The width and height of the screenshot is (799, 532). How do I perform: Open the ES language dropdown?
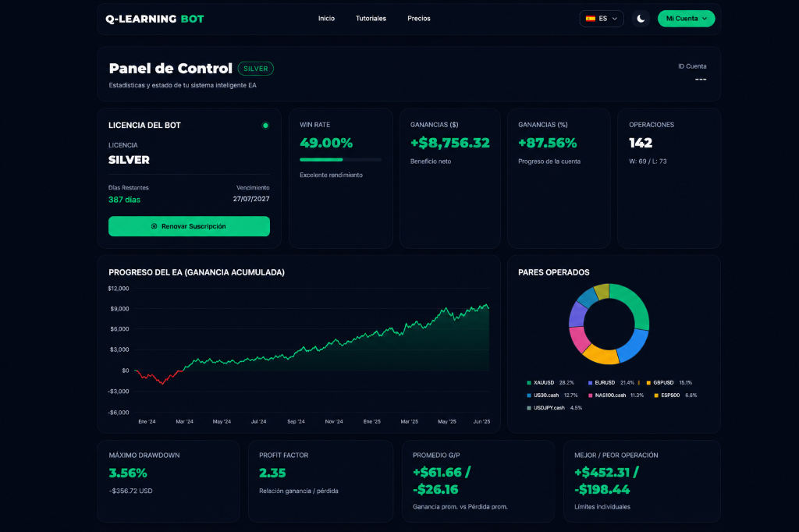click(x=602, y=19)
